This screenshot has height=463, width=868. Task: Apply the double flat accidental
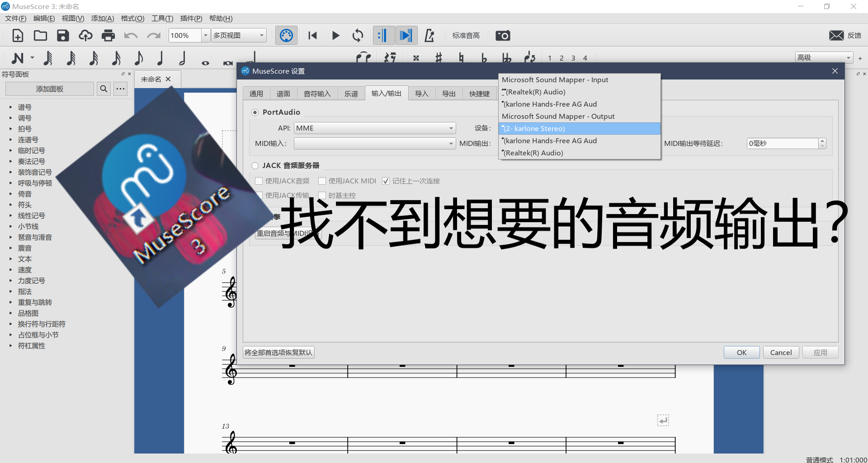pyautogui.click(x=506, y=58)
